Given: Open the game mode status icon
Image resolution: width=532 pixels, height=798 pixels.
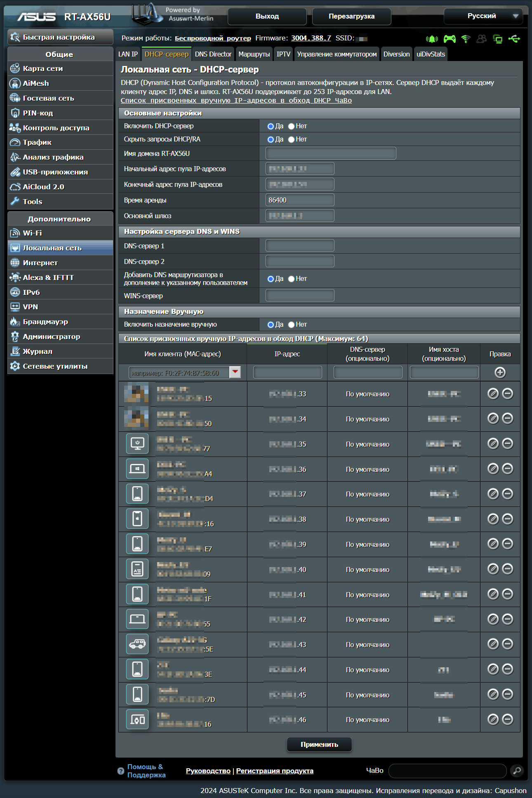Looking at the screenshot, I should point(450,39).
